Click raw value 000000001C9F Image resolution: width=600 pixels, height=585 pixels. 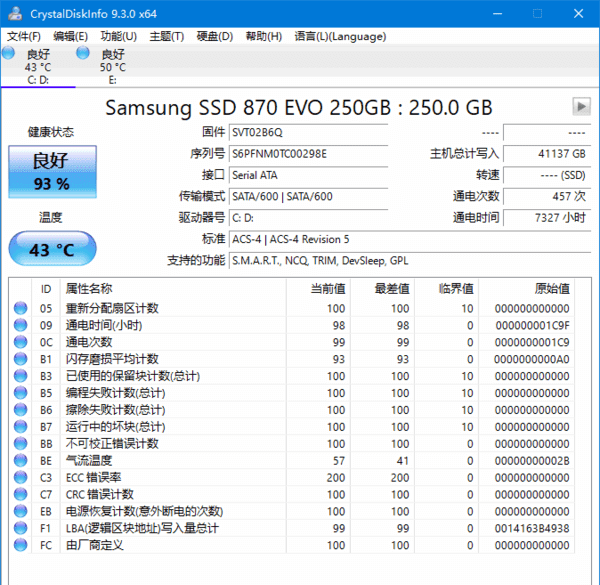pyautogui.click(x=532, y=325)
